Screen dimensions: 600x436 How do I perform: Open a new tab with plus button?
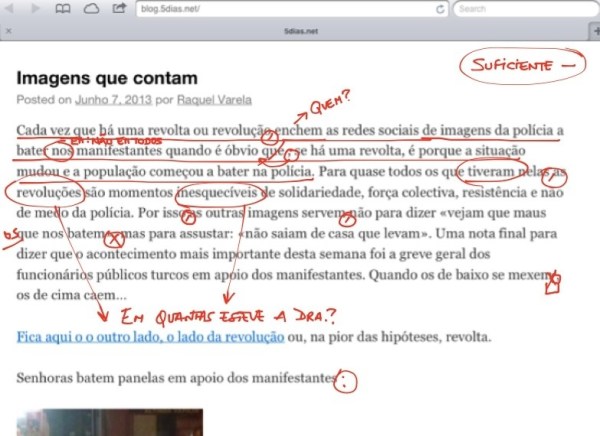[595, 31]
